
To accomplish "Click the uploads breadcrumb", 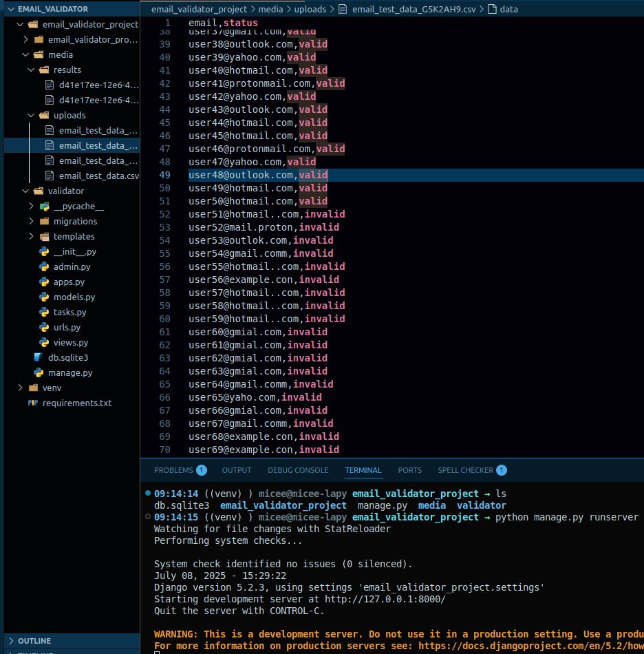I will tap(310, 9).
